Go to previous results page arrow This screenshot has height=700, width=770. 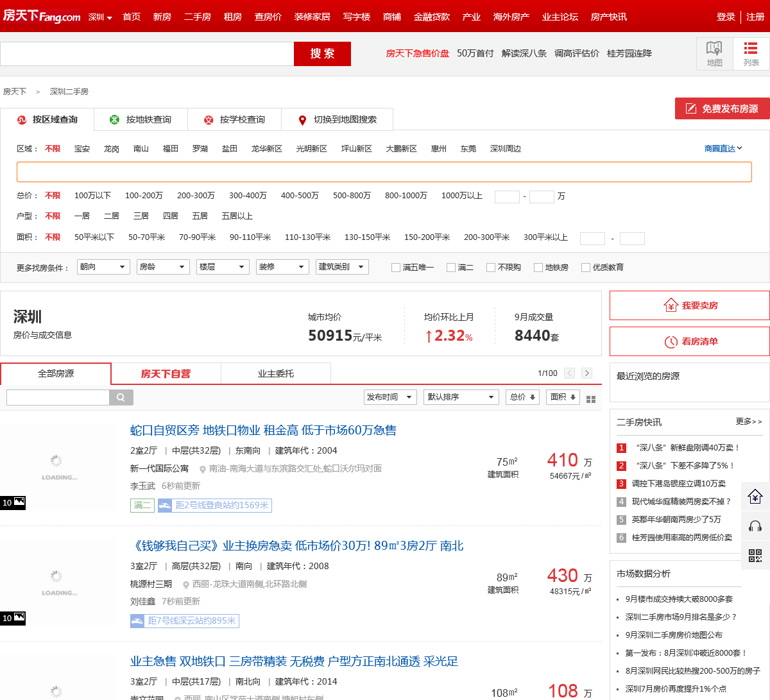[x=569, y=373]
